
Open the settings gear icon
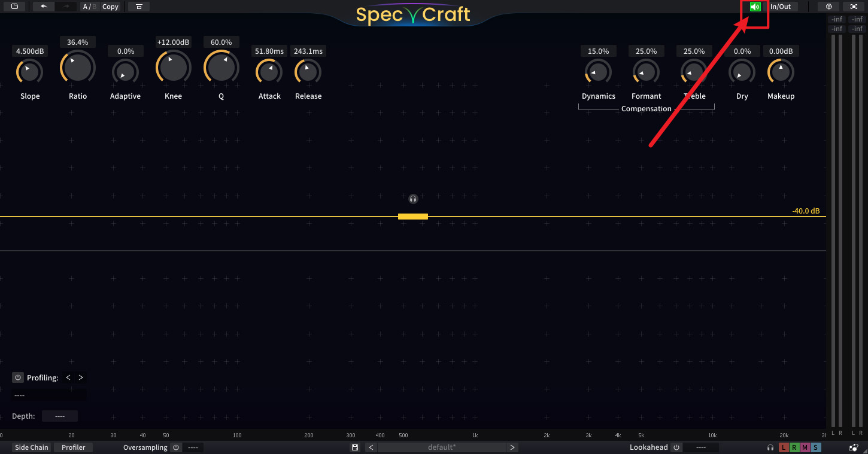pyautogui.click(x=828, y=7)
